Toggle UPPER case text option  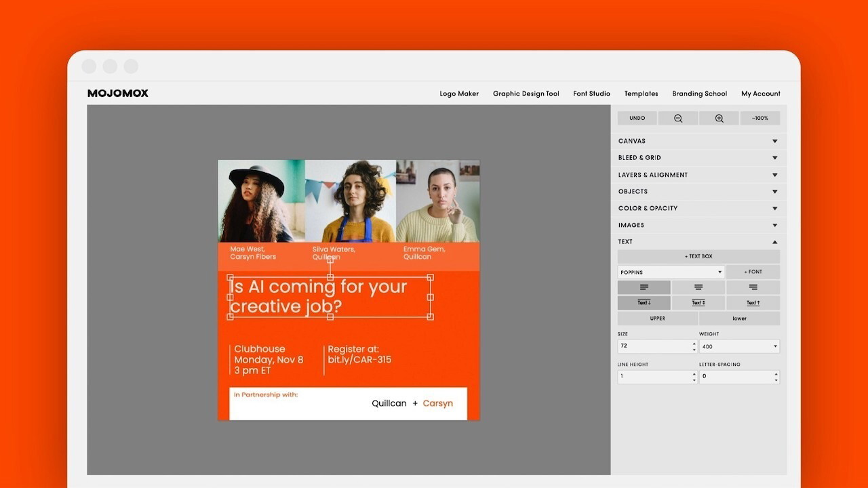click(657, 319)
